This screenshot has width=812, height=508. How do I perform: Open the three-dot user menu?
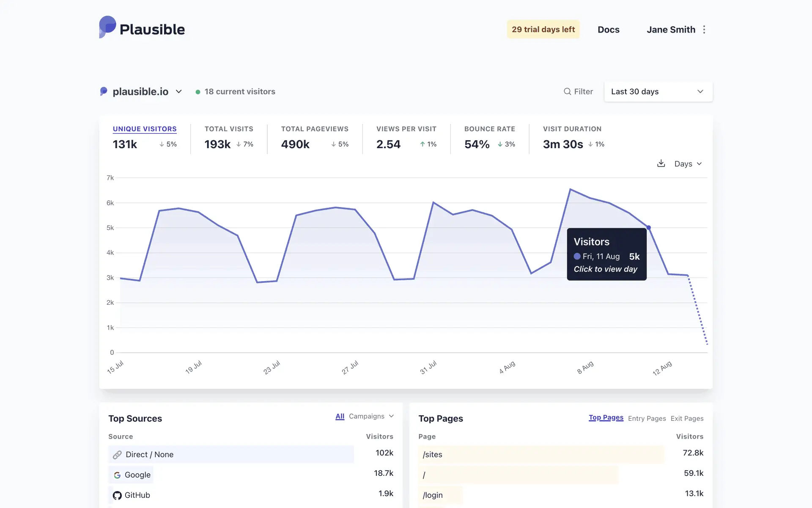(704, 30)
